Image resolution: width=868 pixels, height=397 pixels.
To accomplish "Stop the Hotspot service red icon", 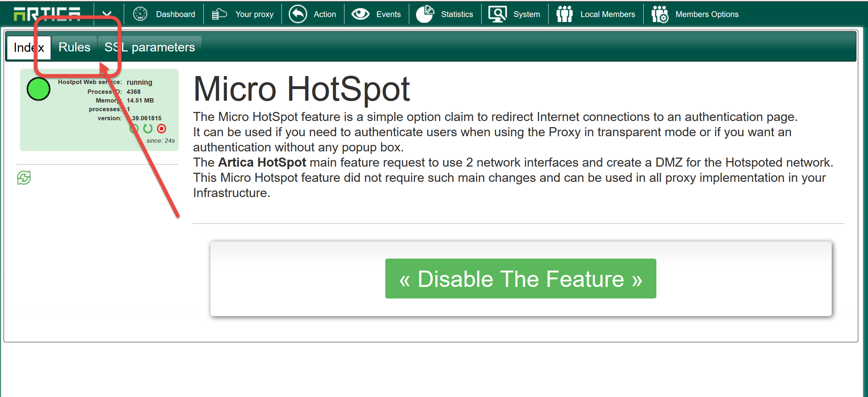I will (x=161, y=129).
